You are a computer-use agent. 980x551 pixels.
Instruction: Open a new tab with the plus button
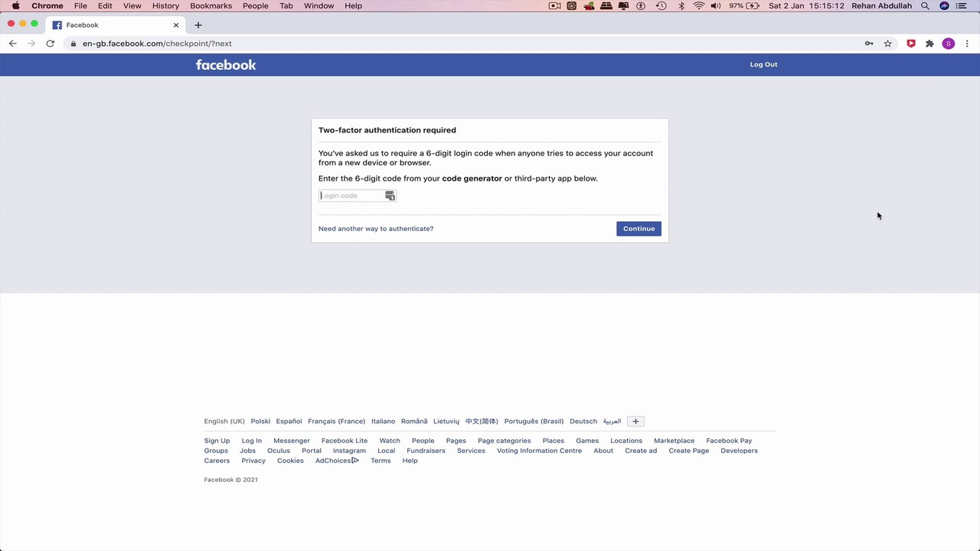click(x=198, y=25)
